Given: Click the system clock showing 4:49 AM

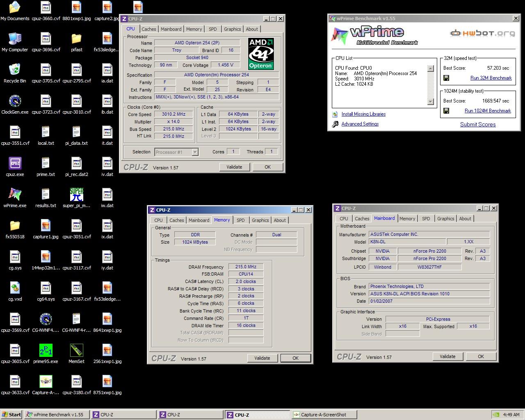Looking at the screenshot, I should (x=511, y=415).
